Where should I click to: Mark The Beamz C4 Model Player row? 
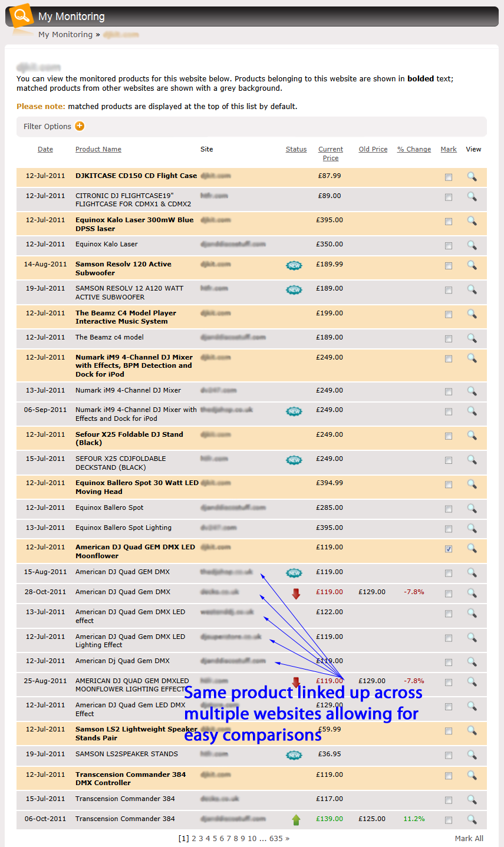point(449,315)
